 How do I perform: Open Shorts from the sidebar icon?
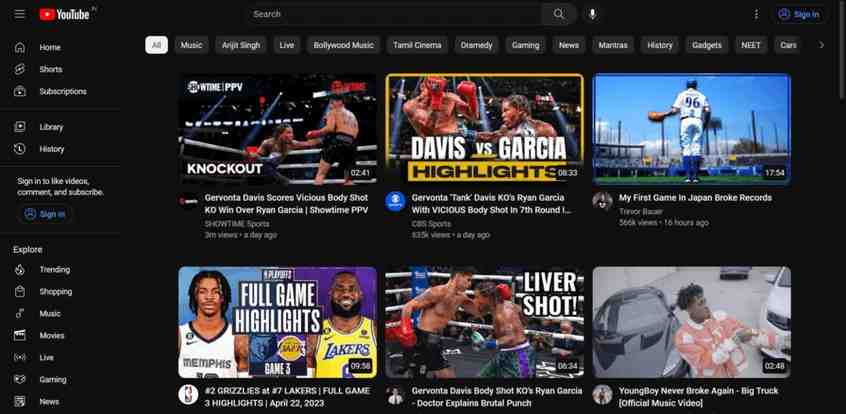coord(20,69)
